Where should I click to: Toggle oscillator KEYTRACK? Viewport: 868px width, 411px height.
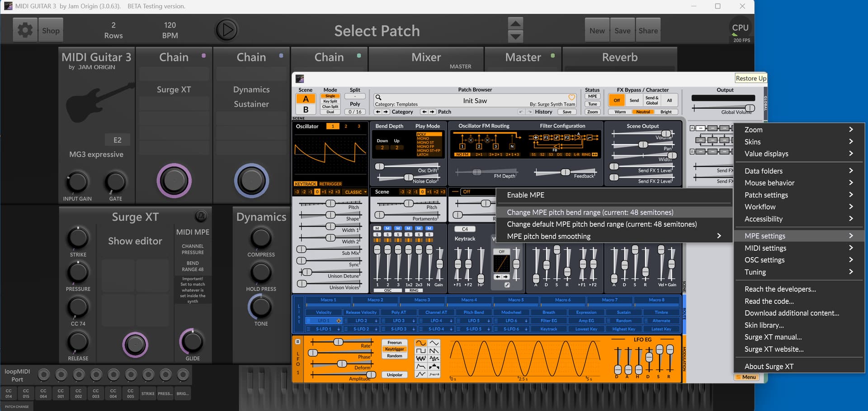[x=306, y=184]
